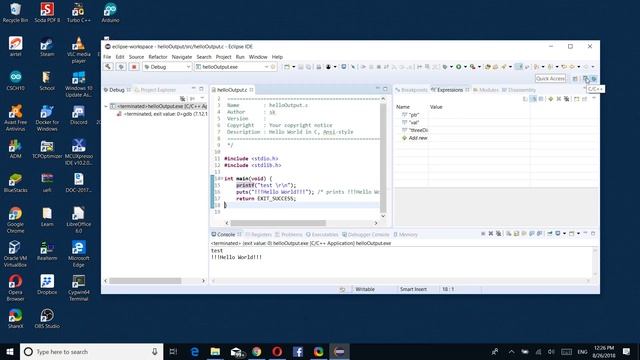Screen dimensions: 640x360
Task: Open OBS Studio desktop shortcut
Action: tap(47, 319)
